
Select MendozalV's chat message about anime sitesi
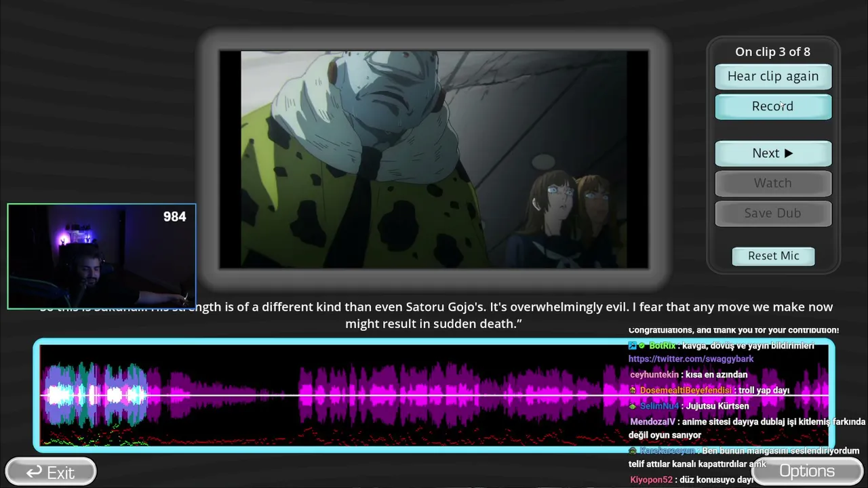pyautogui.click(x=747, y=428)
